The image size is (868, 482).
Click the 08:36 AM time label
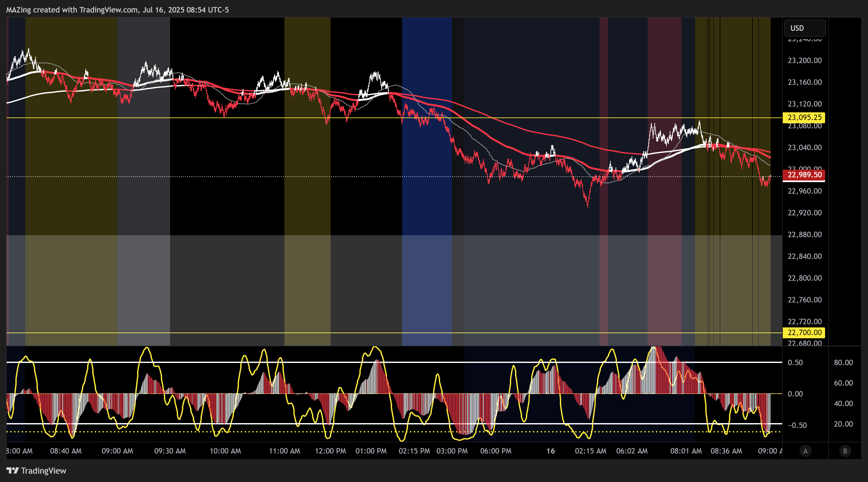726,451
